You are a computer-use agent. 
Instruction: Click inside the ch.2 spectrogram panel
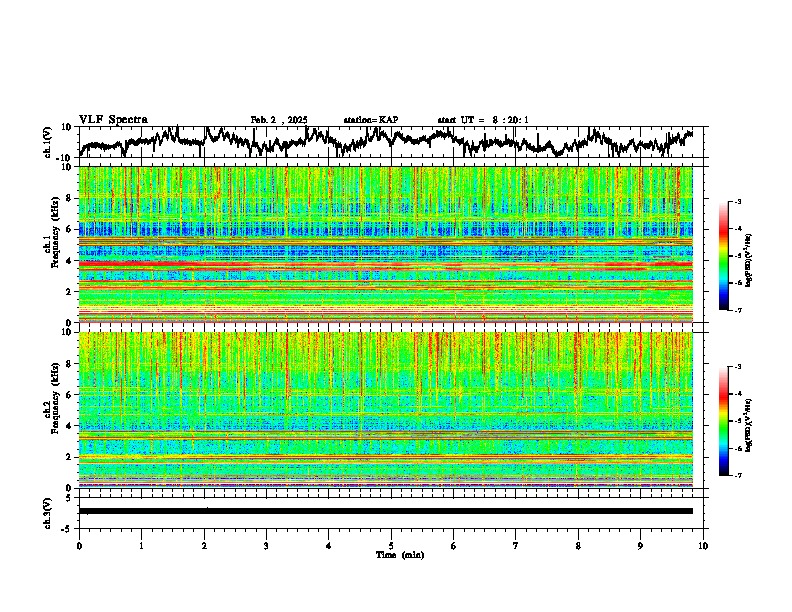click(386, 410)
